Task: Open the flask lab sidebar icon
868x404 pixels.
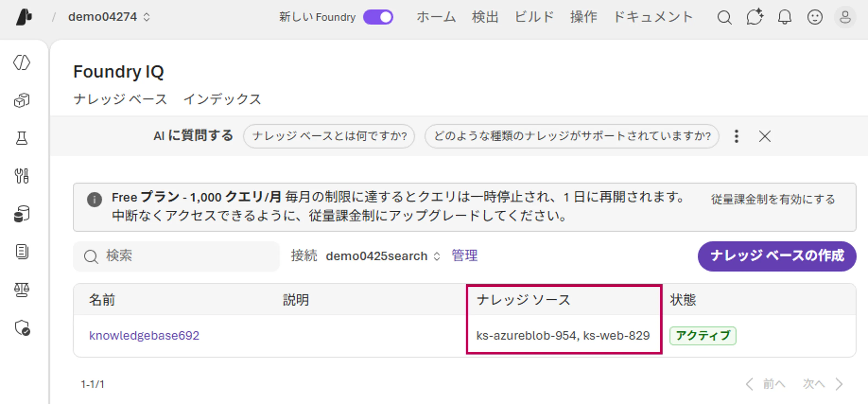Action: point(22,138)
